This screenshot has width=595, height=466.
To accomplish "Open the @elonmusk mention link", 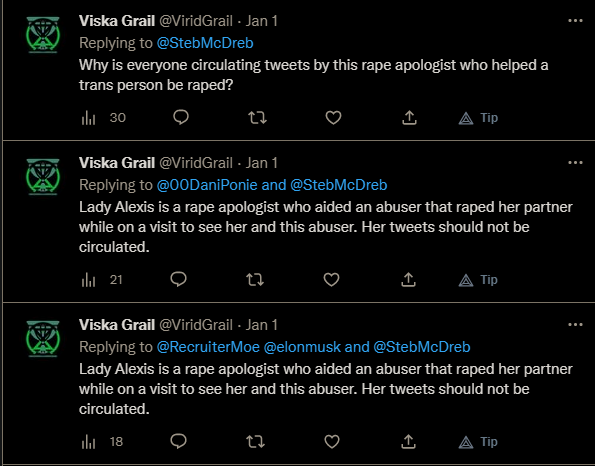I will point(302,347).
